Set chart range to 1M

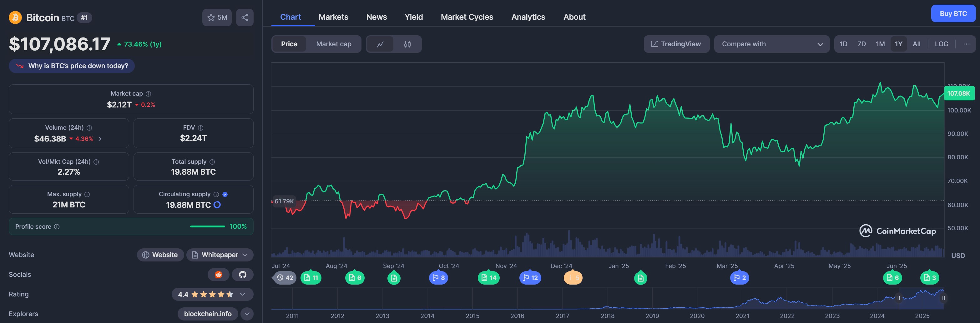pos(880,44)
